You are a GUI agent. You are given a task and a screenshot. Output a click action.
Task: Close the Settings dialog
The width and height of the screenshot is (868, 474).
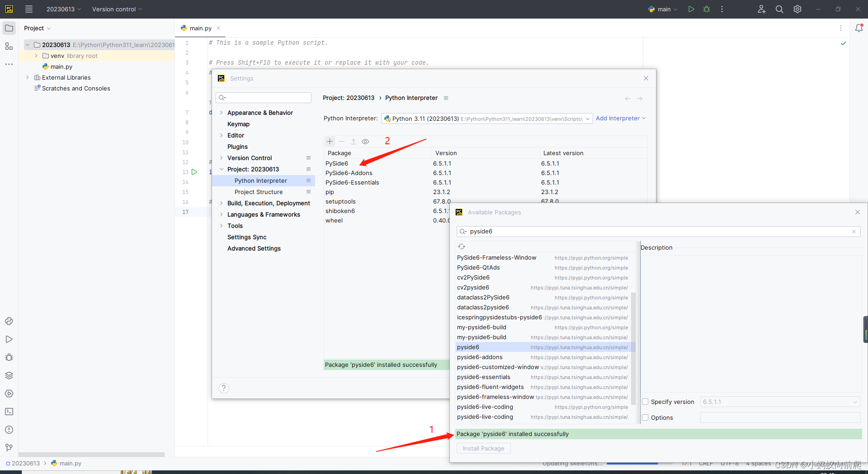646,78
